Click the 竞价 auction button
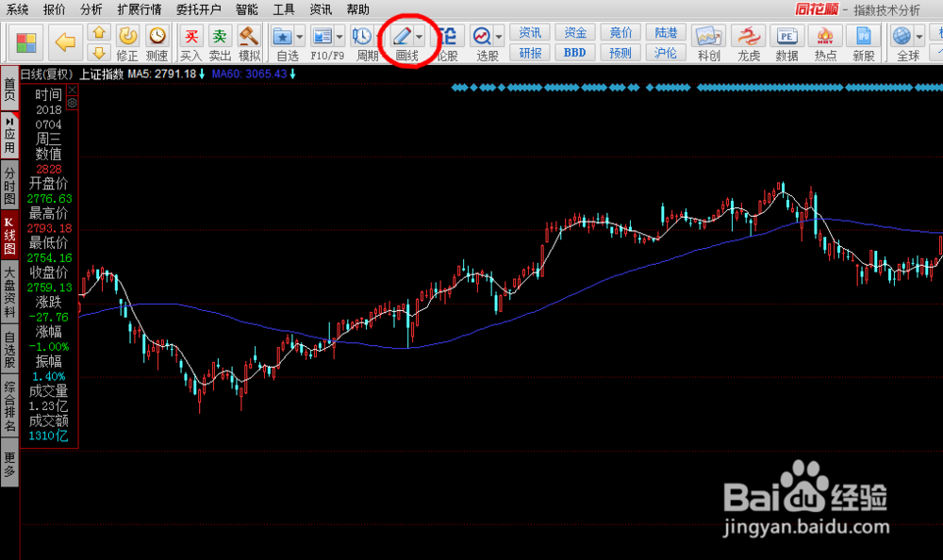Image resolution: width=943 pixels, height=560 pixels. click(x=620, y=32)
